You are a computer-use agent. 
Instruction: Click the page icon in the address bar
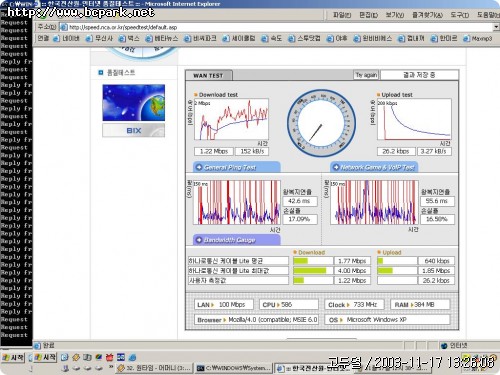[64, 27]
